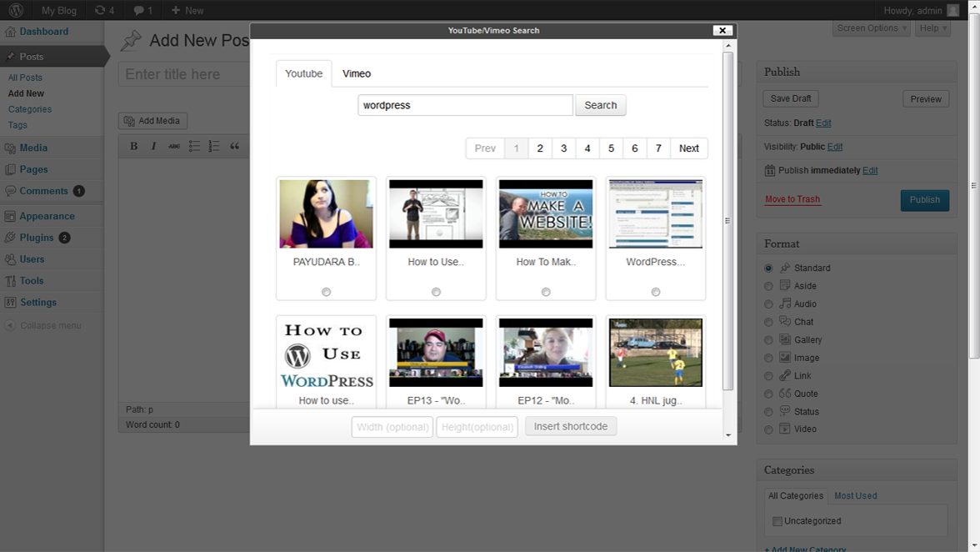Viewport: 980px width, 552px height.
Task: Switch to the Vimeo tab
Action: coord(357,73)
